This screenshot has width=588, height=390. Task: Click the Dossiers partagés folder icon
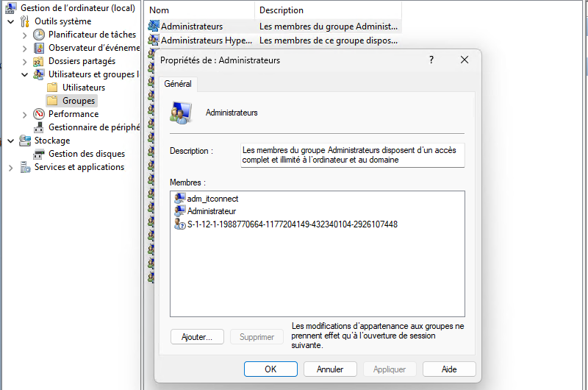pyautogui.click(x=39, y=61)
